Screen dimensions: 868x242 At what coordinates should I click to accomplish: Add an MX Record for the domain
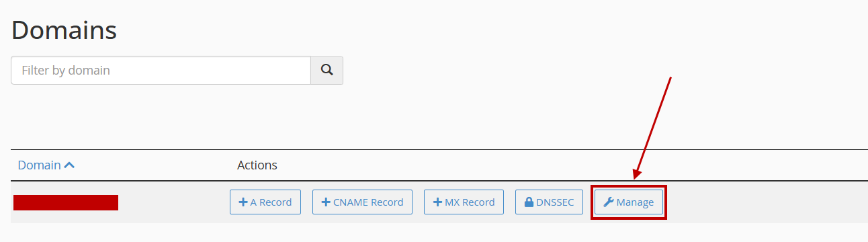click(x=464, y=202)
